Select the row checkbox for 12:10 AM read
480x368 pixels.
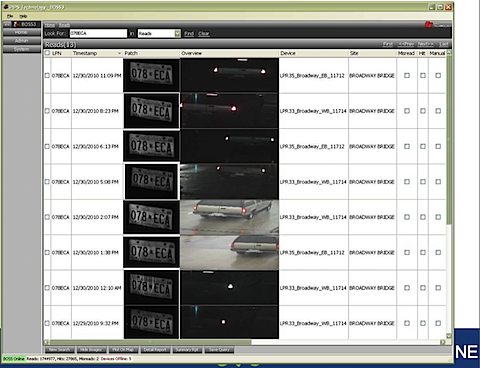coord(47,288)
